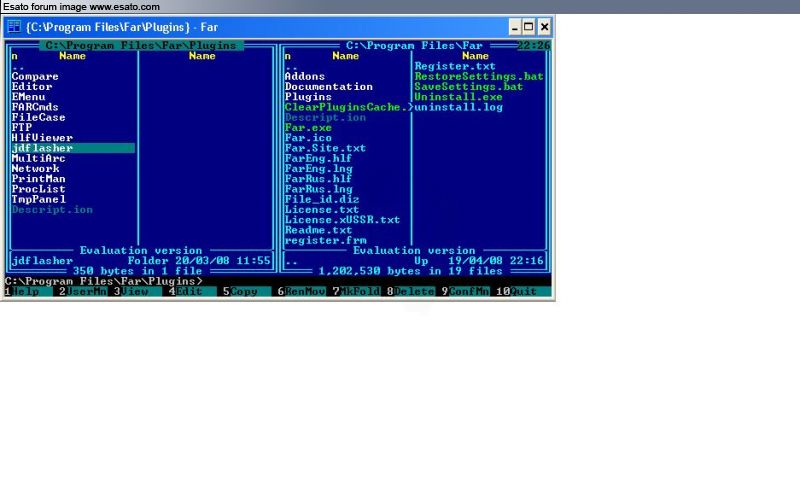The image size is (800, 481).
Task: Click the 9 ConfMn function key
Action: pyautogui.click(x=465, y=291)
